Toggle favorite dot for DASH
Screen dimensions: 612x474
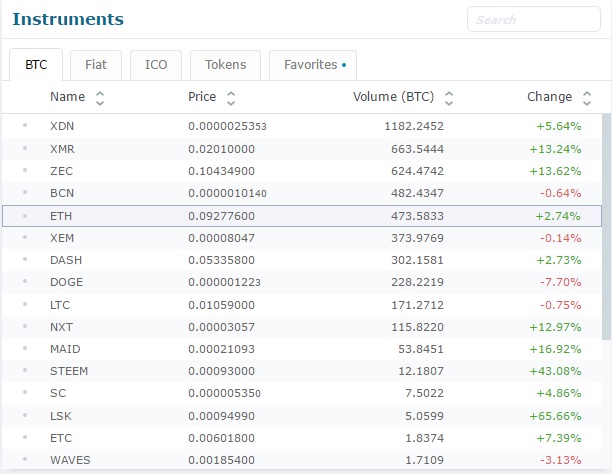(25, 259)
